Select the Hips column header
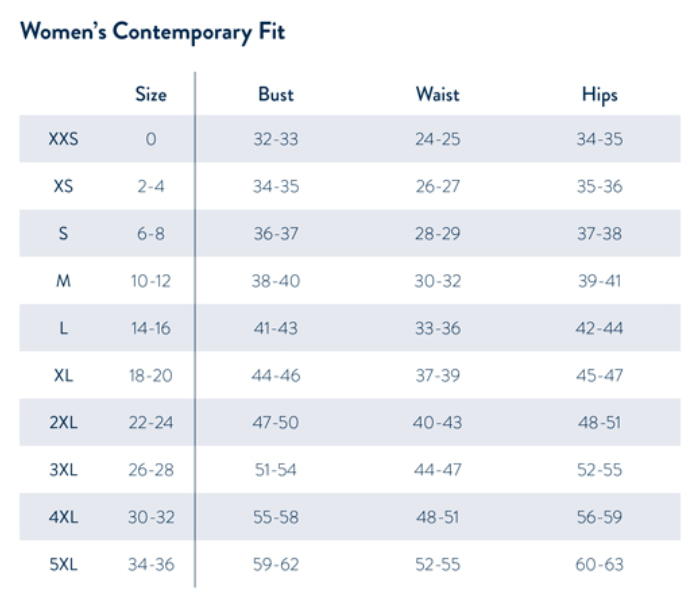 599,95
